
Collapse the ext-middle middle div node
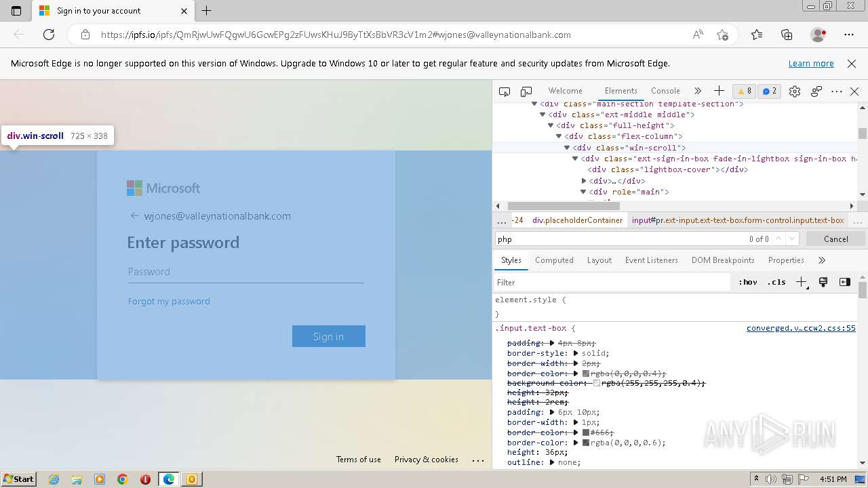click(x=542, y=115)
